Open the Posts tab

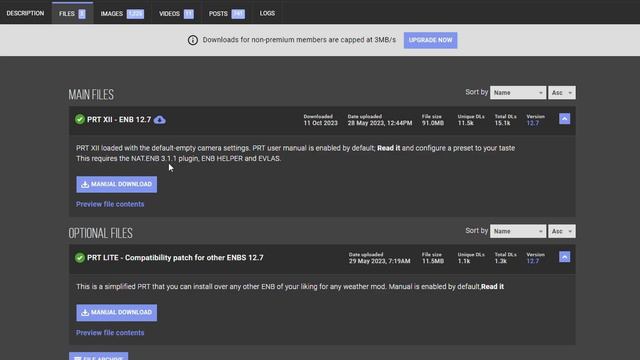pos(227,13)
